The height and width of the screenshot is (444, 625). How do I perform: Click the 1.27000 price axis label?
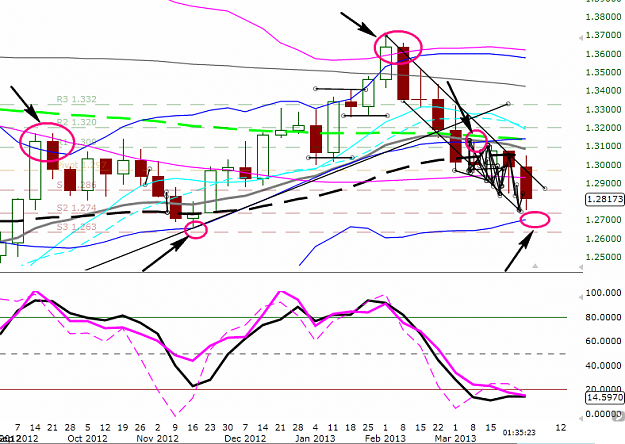pyautogui.click(x=603, y=220)
